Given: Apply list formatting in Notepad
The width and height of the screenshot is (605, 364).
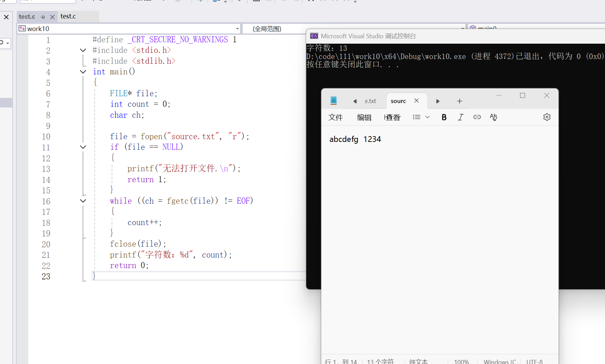Looking at the screenshot, I should [417, 117].
